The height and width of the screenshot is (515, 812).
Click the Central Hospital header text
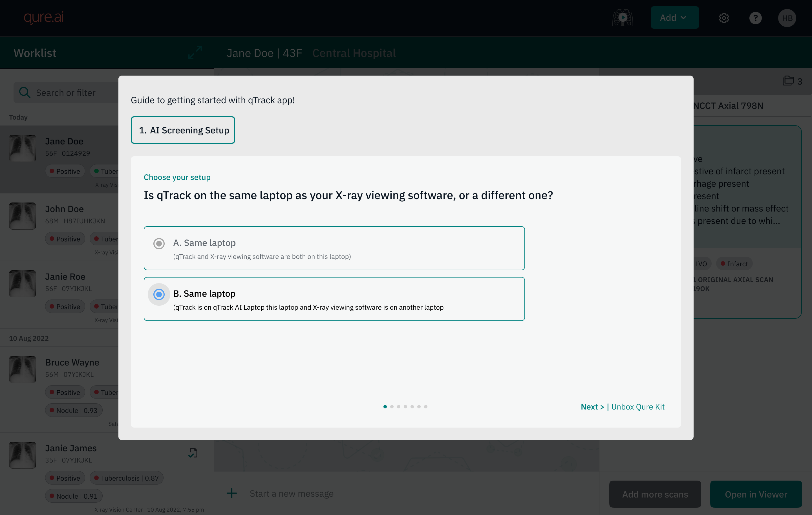click(x=354, y=53)
